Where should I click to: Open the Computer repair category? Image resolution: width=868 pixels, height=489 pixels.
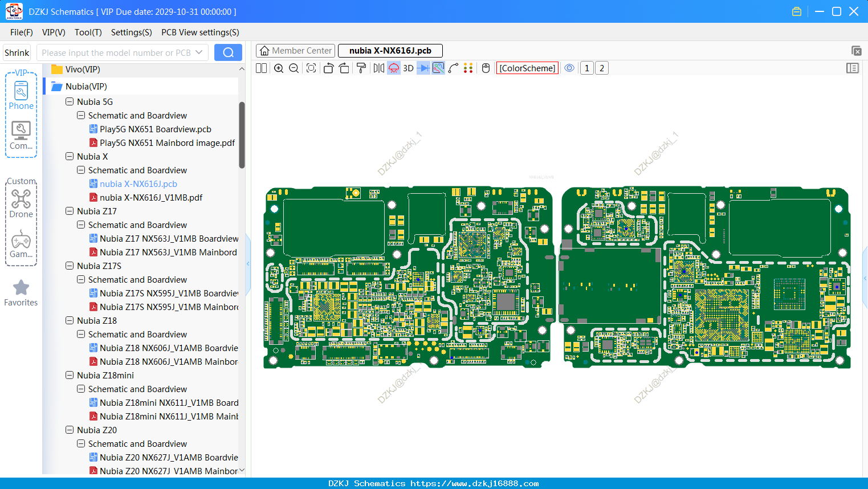[x=21, y=135]
